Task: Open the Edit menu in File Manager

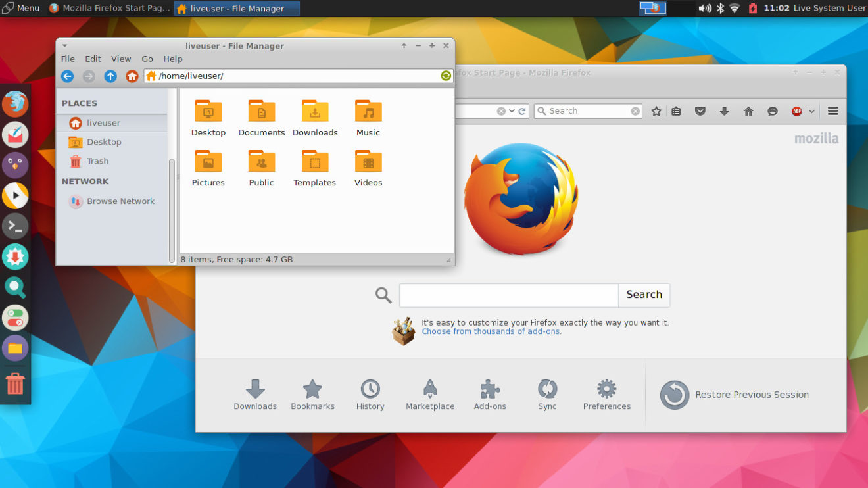Action: click(x=93, y=59)
